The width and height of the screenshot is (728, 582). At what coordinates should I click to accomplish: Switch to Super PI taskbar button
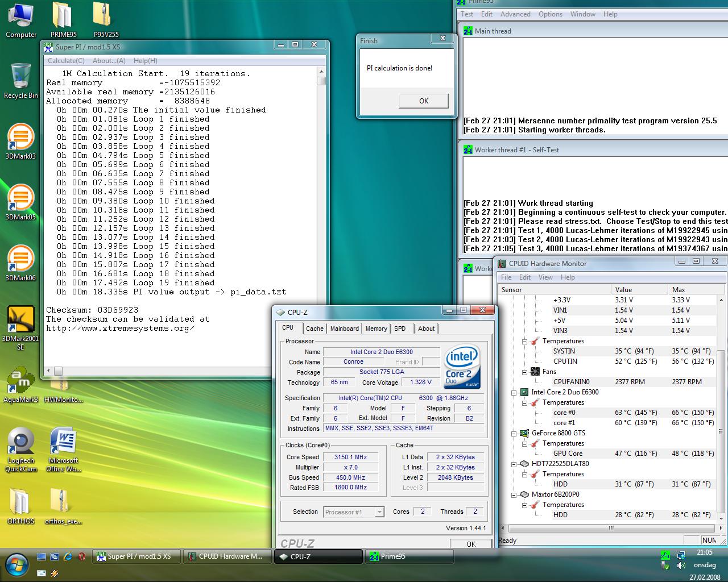[x=136, y=556]
